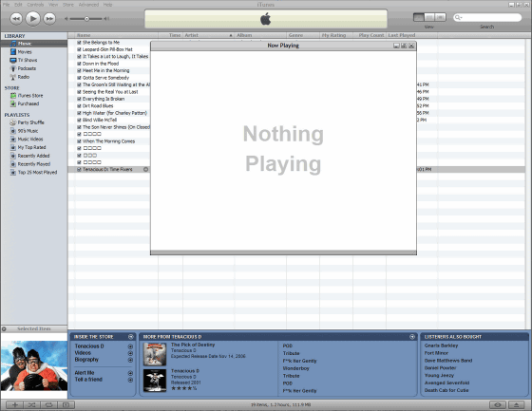532x411 pixels.
Task: Click the show/hide artwork button
Action: coord(66,404)
